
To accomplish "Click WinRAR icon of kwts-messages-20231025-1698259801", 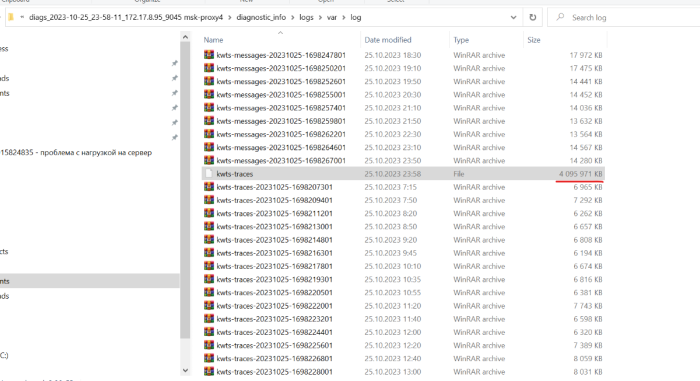I will click(x=208, y=121).
